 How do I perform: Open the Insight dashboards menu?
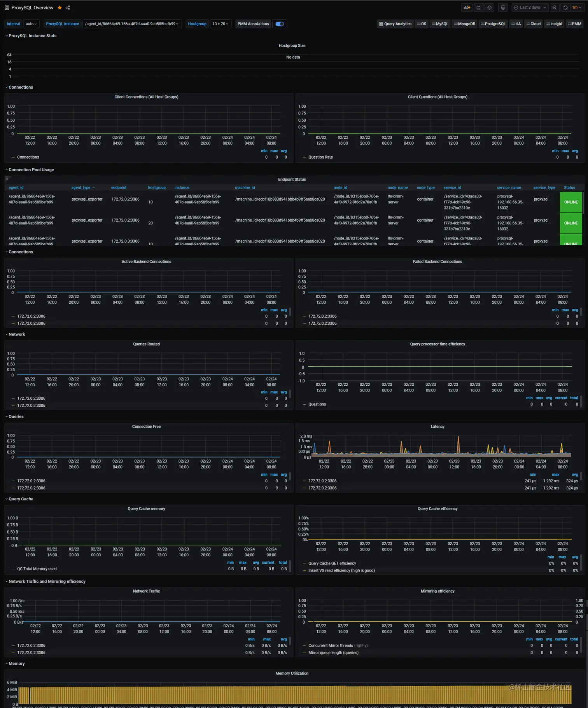click(554, 24)
